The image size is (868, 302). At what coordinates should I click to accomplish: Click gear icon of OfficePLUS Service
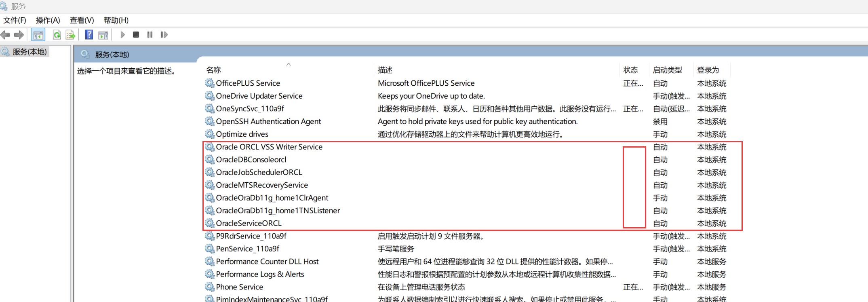(209, 83)
